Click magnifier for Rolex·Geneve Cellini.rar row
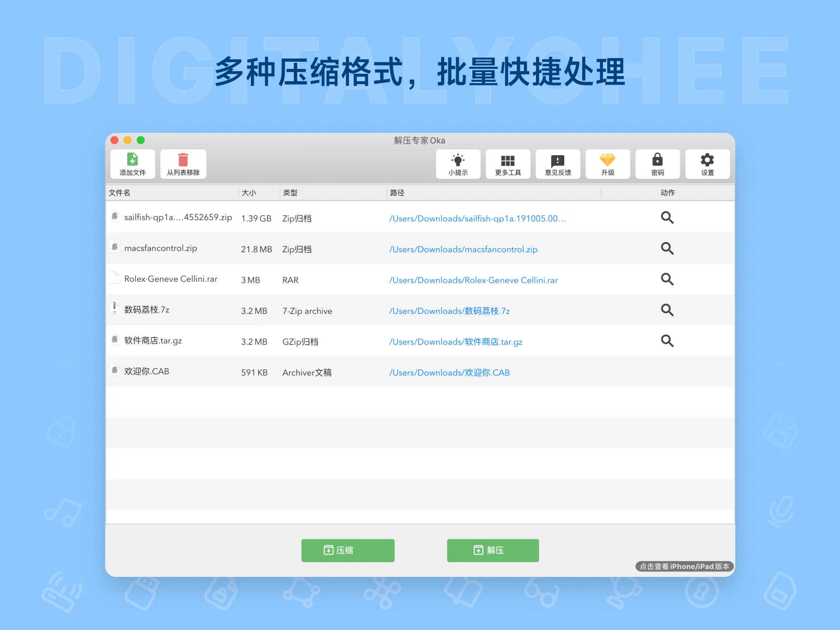840x630 pixels. [x=667, y=279]
